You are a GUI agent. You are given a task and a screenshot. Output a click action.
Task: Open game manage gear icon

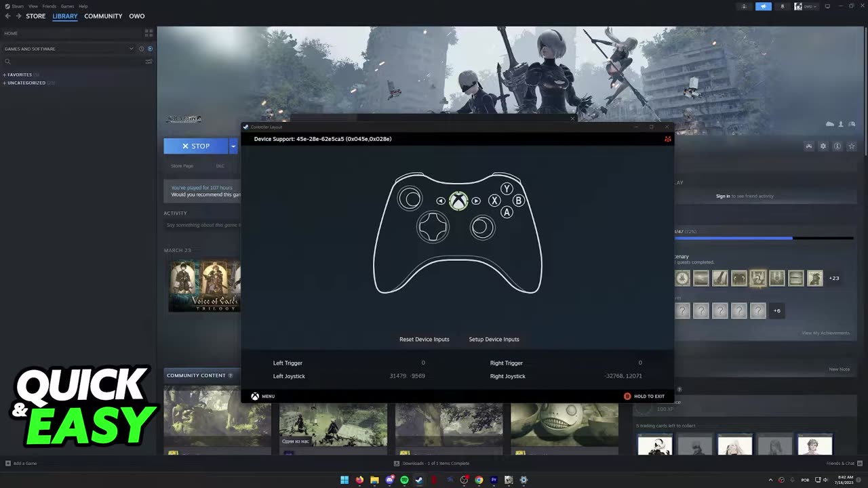823,146
